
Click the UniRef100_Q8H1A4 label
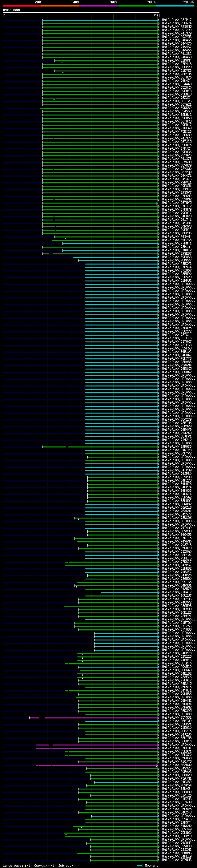(177, 247)
